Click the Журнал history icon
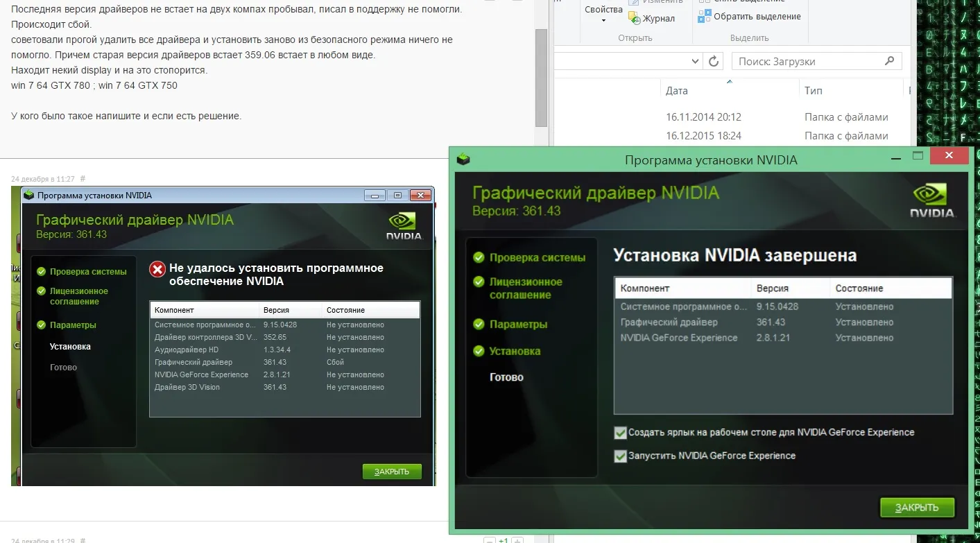 [634, 19]
